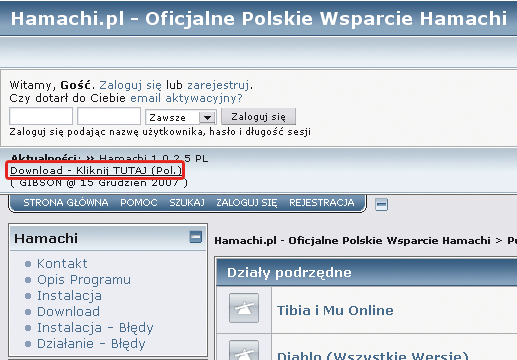Image resolution: width=517 pixels, height=360 pixels.
Task: Open the email aktywacyjny link
Action: pyautogui.click(x=186, y=98)
